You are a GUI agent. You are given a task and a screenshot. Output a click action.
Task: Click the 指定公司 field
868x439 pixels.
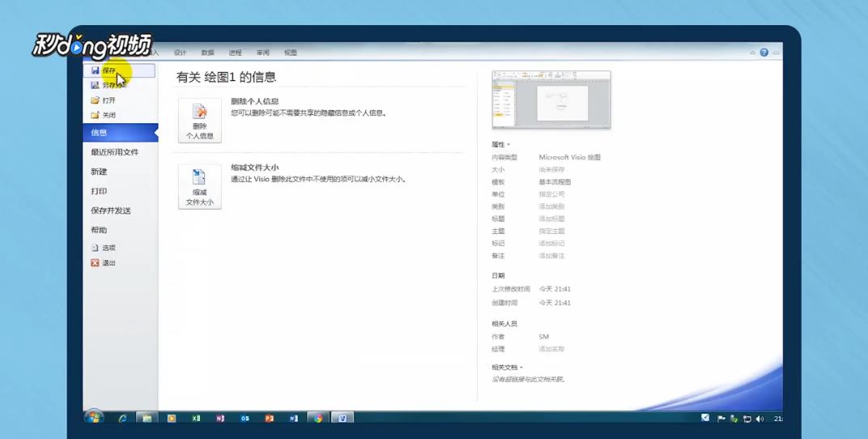click(x=552, y=194)
